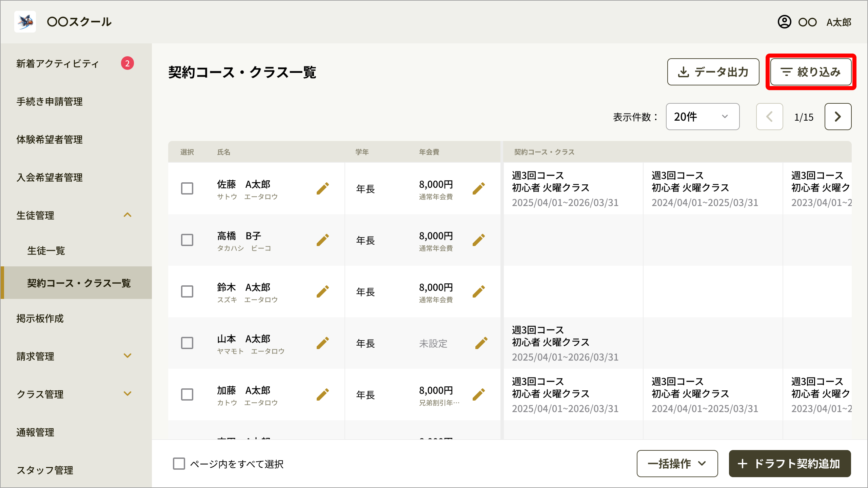The height and width of the screenshot is (488, 868).
Task: Click the データ出力 button
Action: [713, 72]
